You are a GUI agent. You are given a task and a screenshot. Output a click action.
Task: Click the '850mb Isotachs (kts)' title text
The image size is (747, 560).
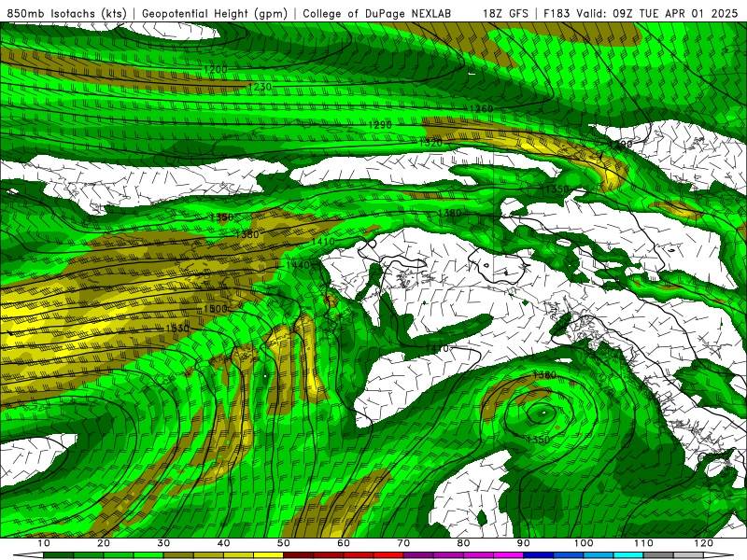click(66, 13)
